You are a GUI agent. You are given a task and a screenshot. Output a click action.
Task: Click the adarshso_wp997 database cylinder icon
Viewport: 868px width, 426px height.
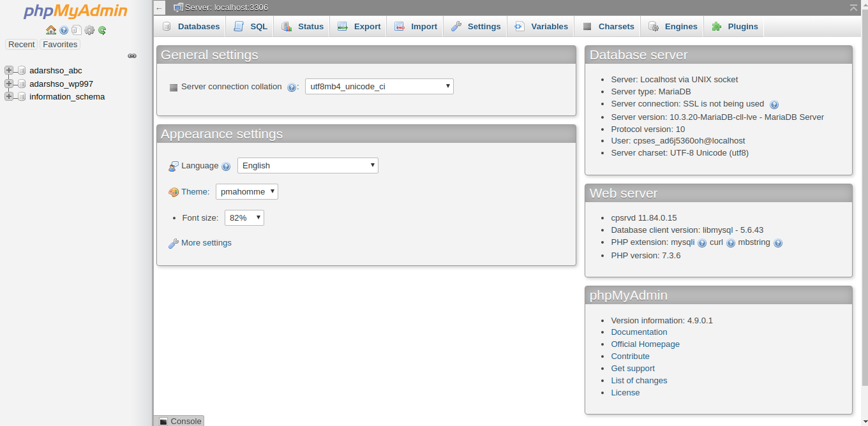tap(22, 84)
